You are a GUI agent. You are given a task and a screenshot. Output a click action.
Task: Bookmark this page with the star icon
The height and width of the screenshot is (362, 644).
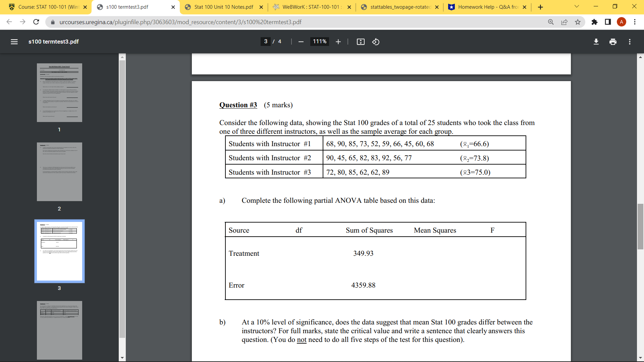(578, 22)
